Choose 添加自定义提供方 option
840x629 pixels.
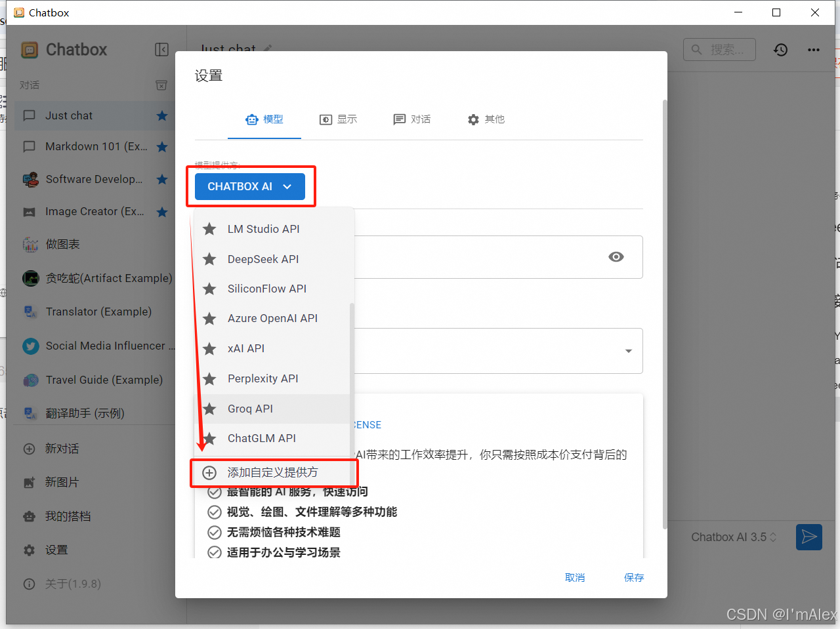(272, 472)
